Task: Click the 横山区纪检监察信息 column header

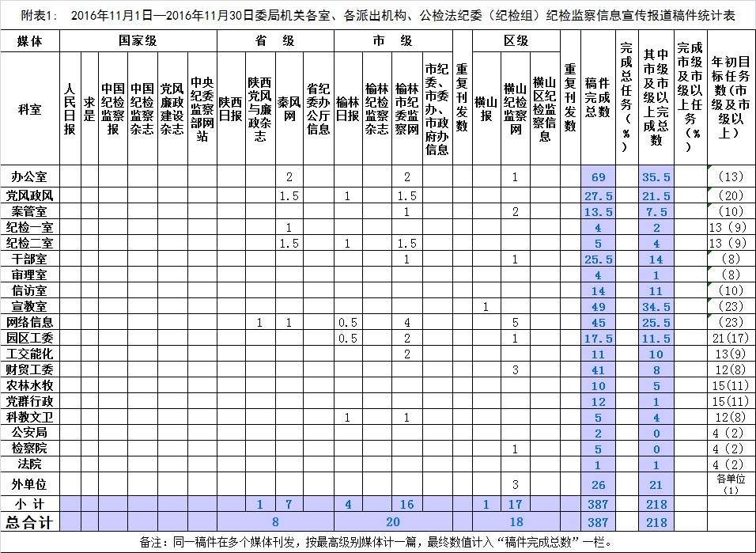Action: coord(545,108)
